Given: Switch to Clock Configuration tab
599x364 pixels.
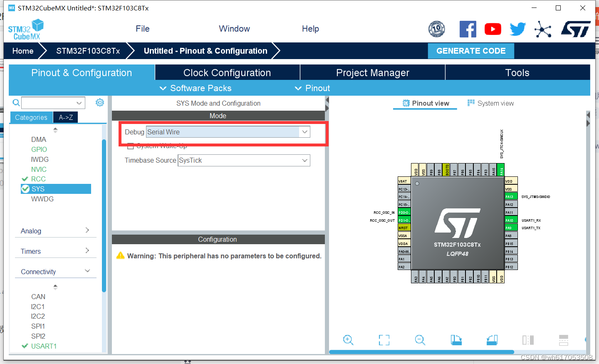Looking at the screenshot, I should [227, 72].
